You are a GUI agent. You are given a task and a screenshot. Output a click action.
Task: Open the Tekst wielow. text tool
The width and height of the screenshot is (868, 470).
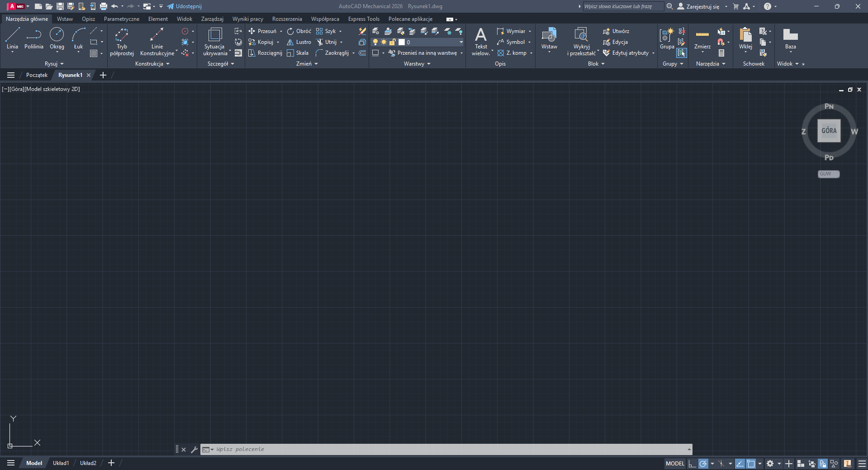tap(481, 41)
